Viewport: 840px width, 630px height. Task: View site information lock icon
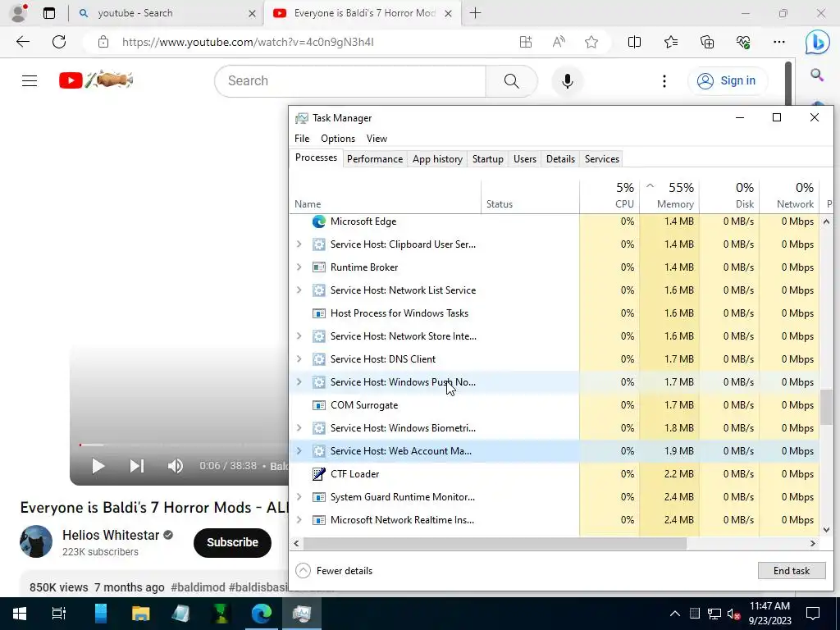pyautogui.click(x=103, y=42)
